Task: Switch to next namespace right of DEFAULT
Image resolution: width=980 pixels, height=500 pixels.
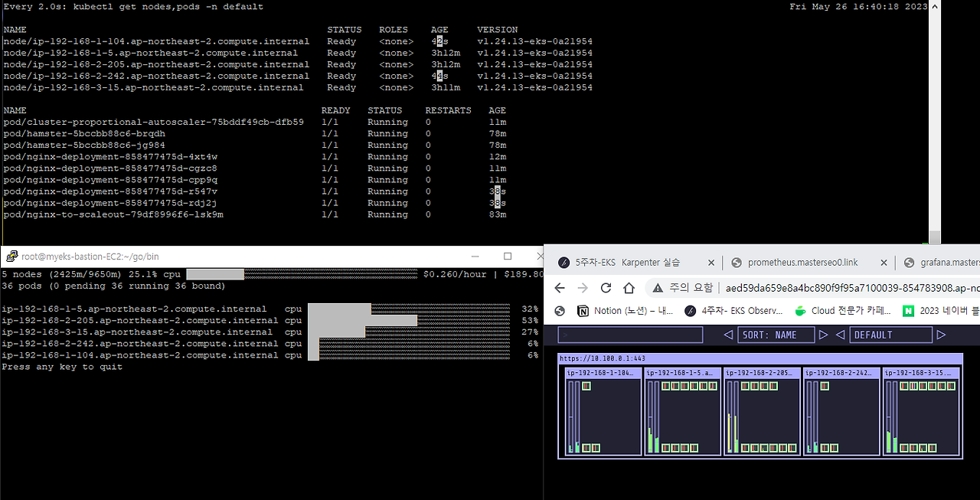Action: pos(942,335)
